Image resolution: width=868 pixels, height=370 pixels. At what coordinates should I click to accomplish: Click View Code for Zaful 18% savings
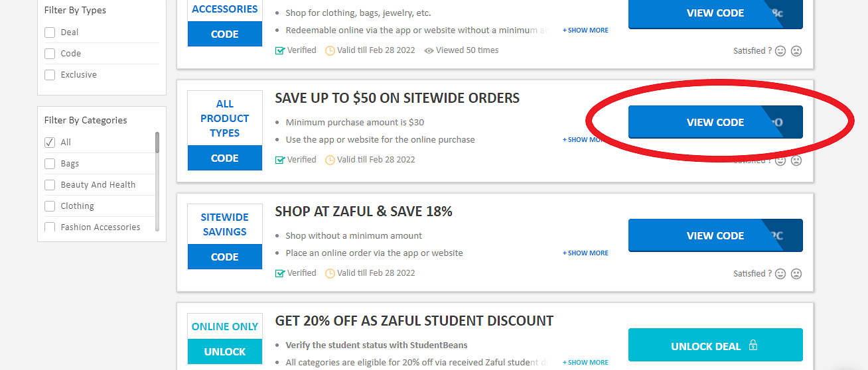pos(715,235)
